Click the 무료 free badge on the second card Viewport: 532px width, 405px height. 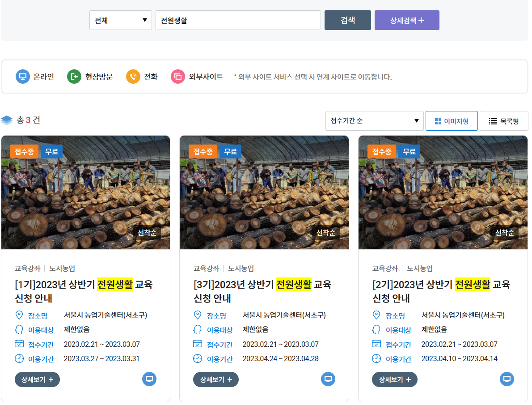tap(230, 151)
